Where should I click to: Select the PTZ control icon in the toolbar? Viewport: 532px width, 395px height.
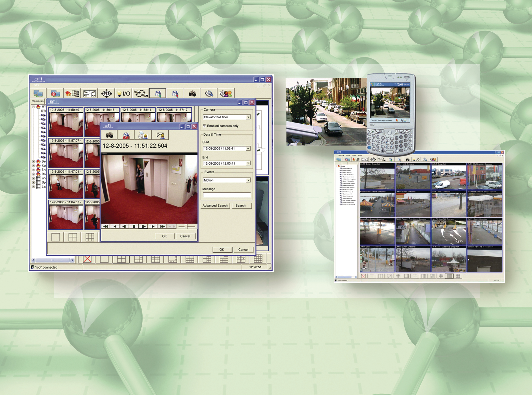(107, 93)
